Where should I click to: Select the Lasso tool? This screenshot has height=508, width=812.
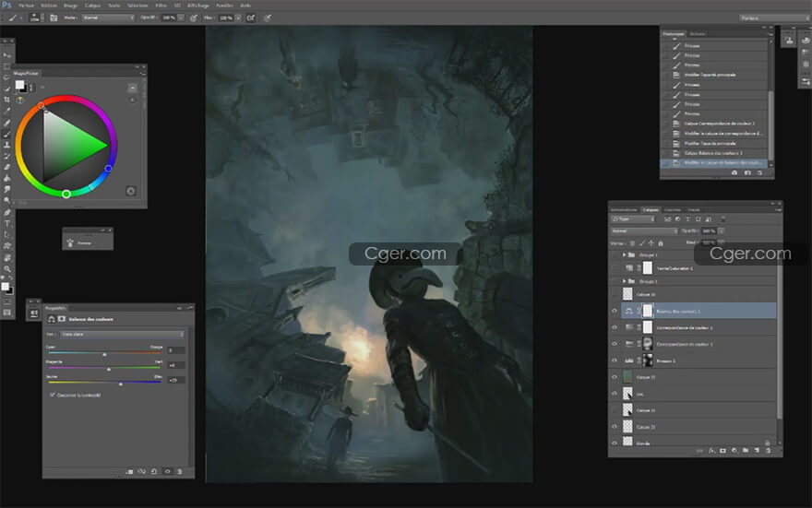click(x=7, y=77)
